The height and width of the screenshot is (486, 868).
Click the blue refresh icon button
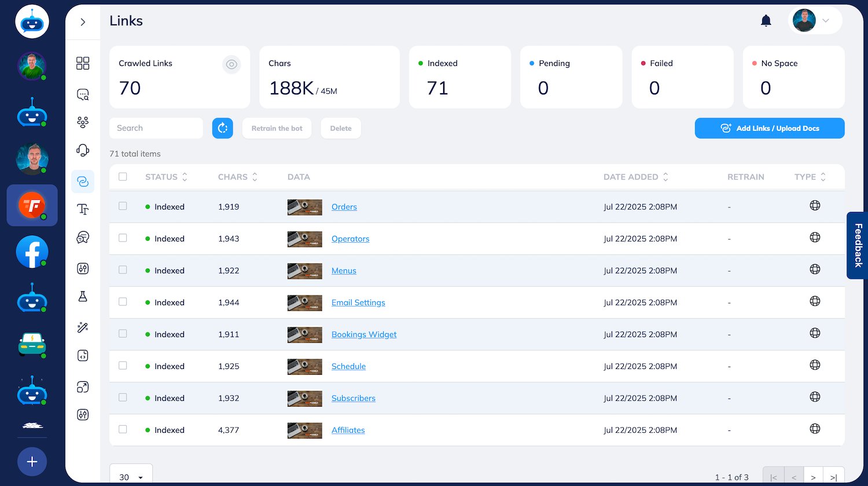(223, 128)
